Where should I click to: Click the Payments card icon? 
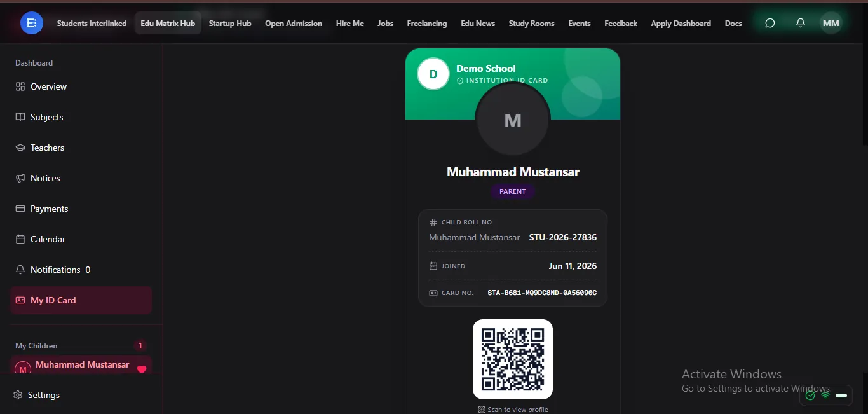tap(20, 209)
